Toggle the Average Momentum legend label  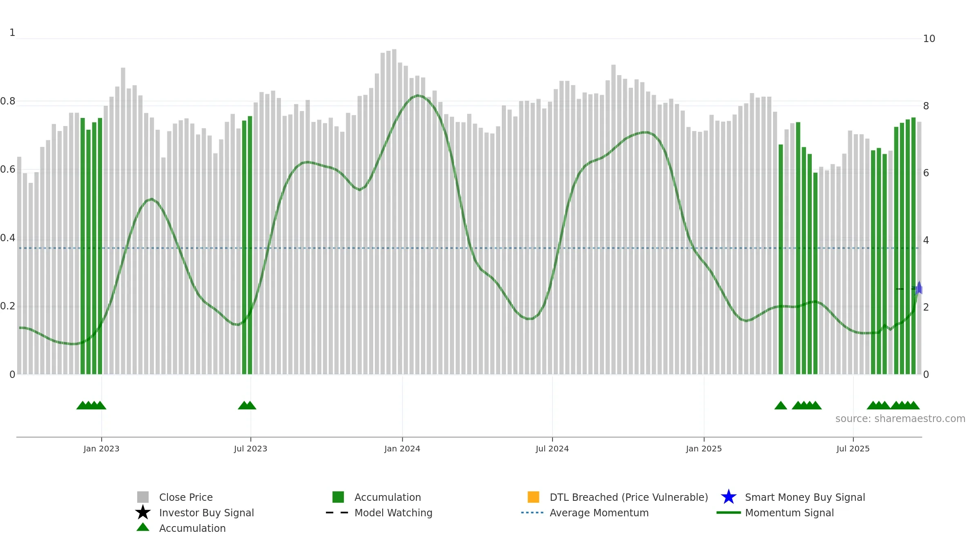pyautogui.click(x=599, y=513)
